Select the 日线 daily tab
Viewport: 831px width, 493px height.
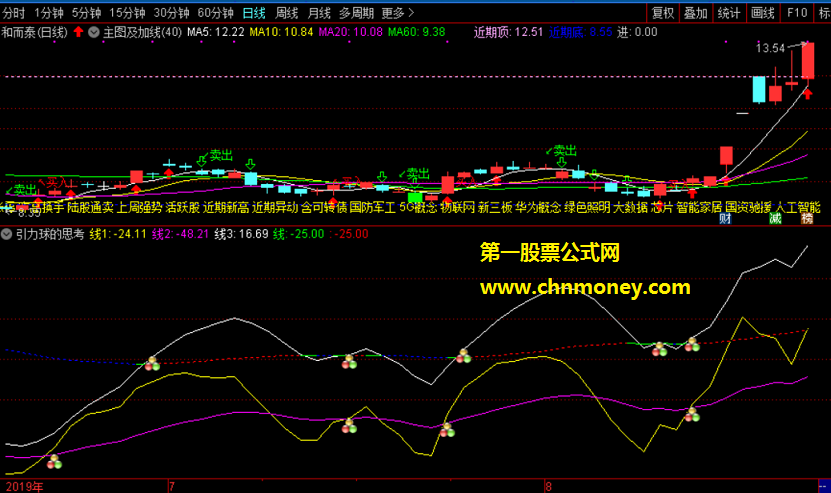point(254,13)
